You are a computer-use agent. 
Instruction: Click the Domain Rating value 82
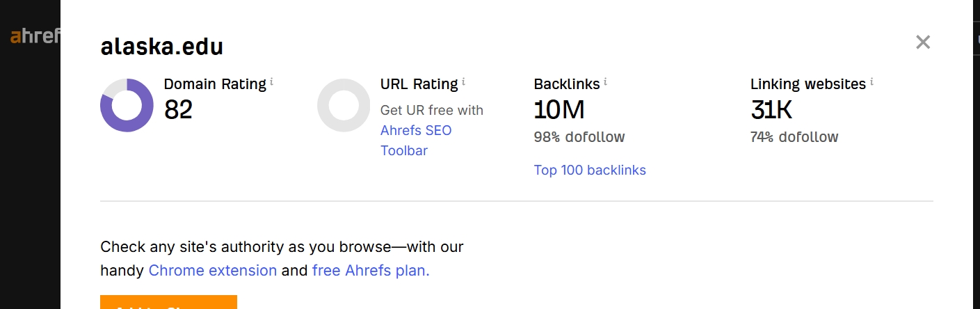click(x=178, y=109)
